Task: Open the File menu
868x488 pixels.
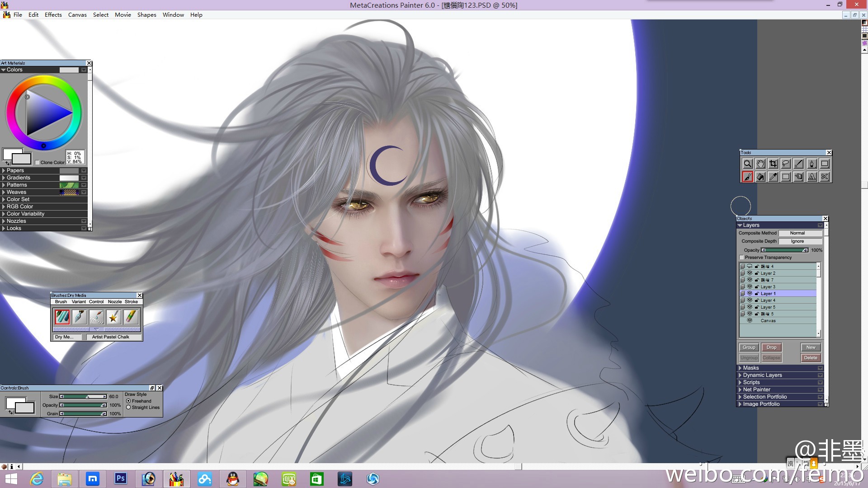Action: coord(18,15)
